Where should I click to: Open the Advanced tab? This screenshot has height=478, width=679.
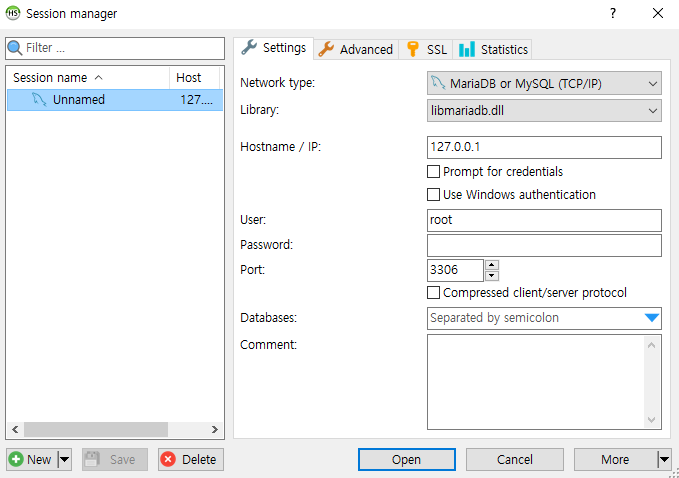tap(356, 49)
